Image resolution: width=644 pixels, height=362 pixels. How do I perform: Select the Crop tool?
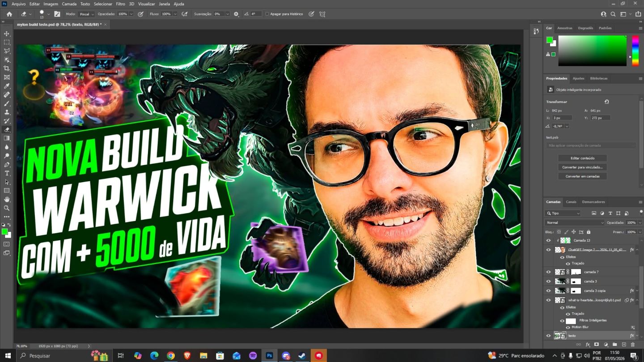point(7,68)
